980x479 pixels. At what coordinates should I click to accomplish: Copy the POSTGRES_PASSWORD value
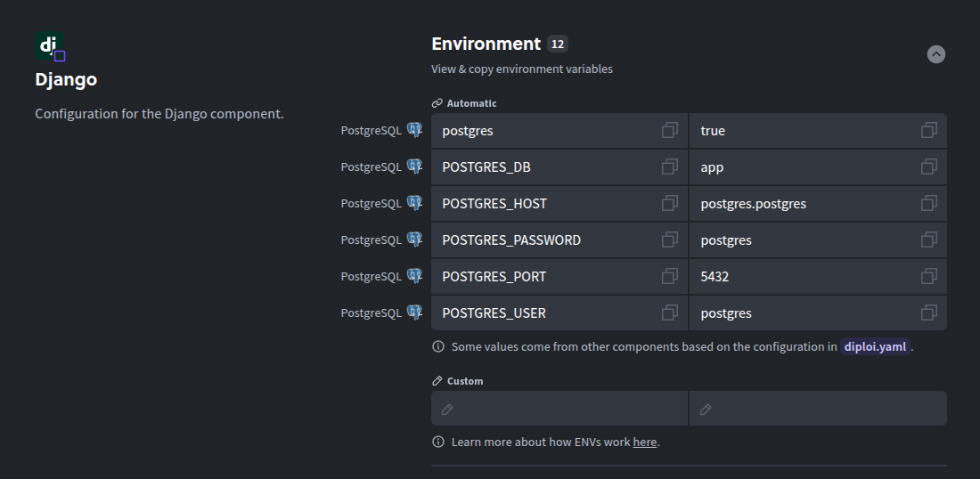pyautogui.click(x=928, y=239)
